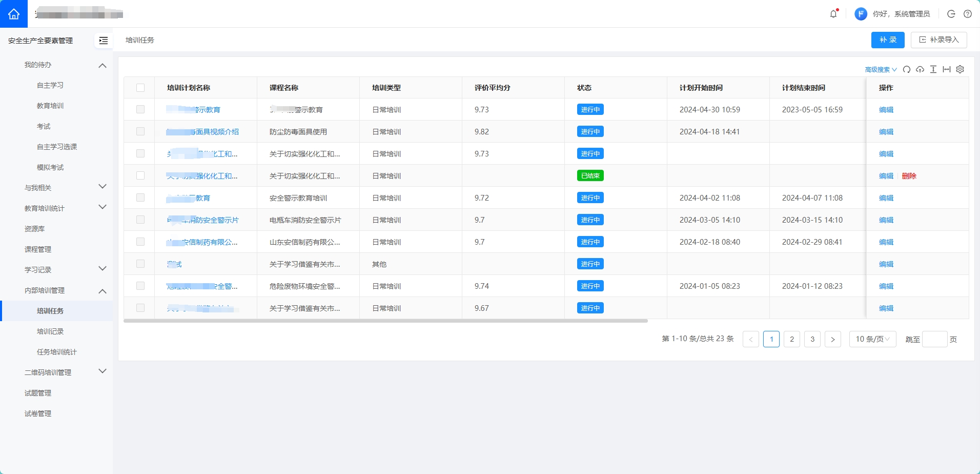
Task: Click the 跳至 page number input field
Action: click(935, 339)
